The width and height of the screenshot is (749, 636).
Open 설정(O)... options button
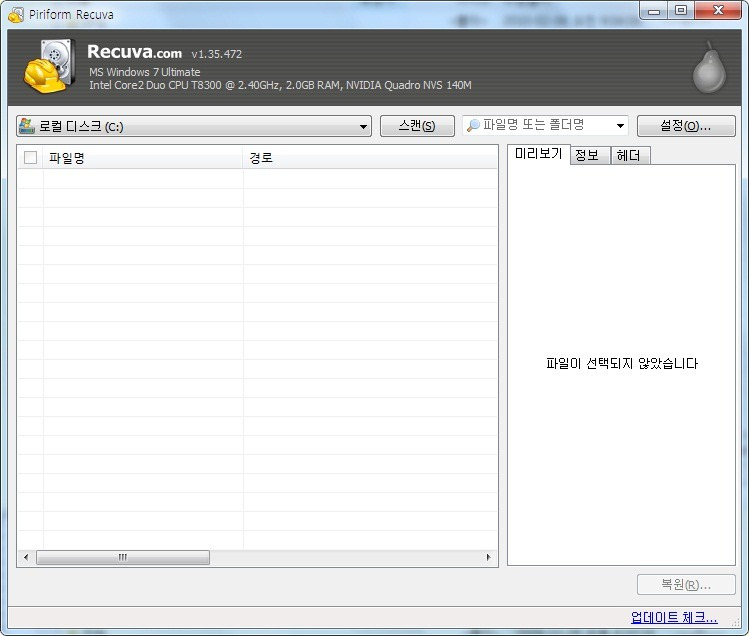686,126
